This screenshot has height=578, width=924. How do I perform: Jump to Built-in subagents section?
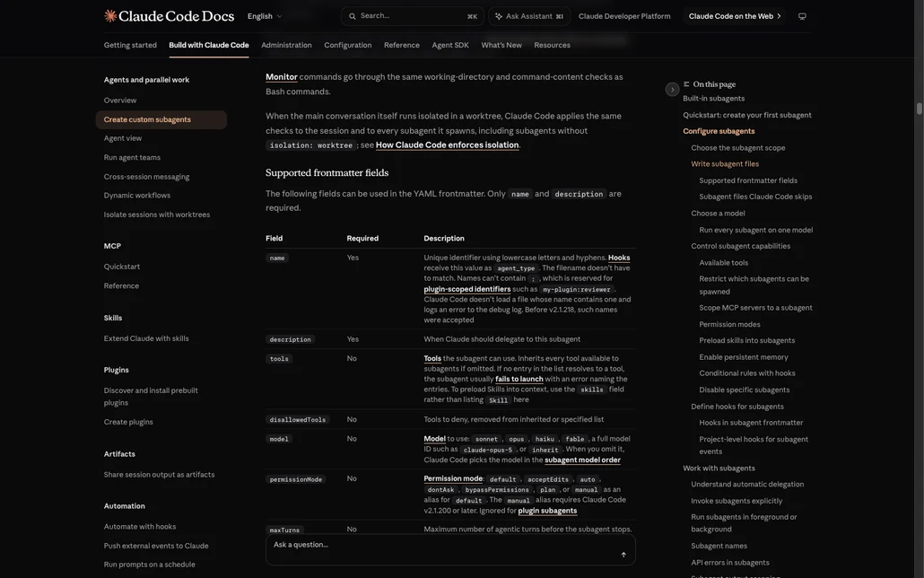(713, 99)
